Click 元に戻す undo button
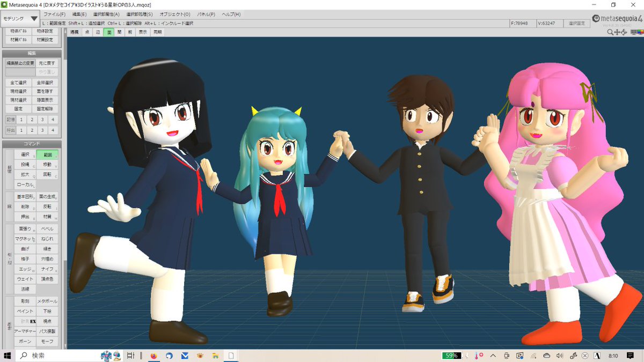The image size is (644, 362). 47,63
